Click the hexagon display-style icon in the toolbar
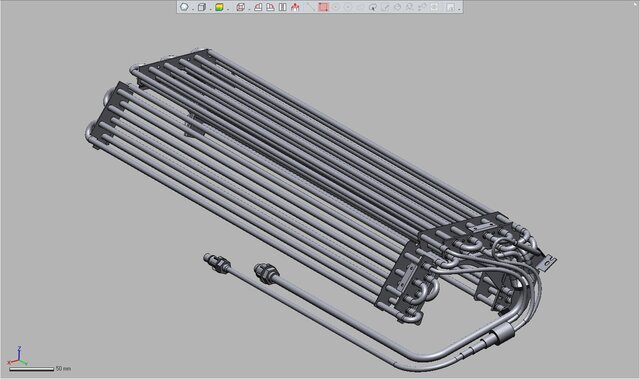 (184, 7)
